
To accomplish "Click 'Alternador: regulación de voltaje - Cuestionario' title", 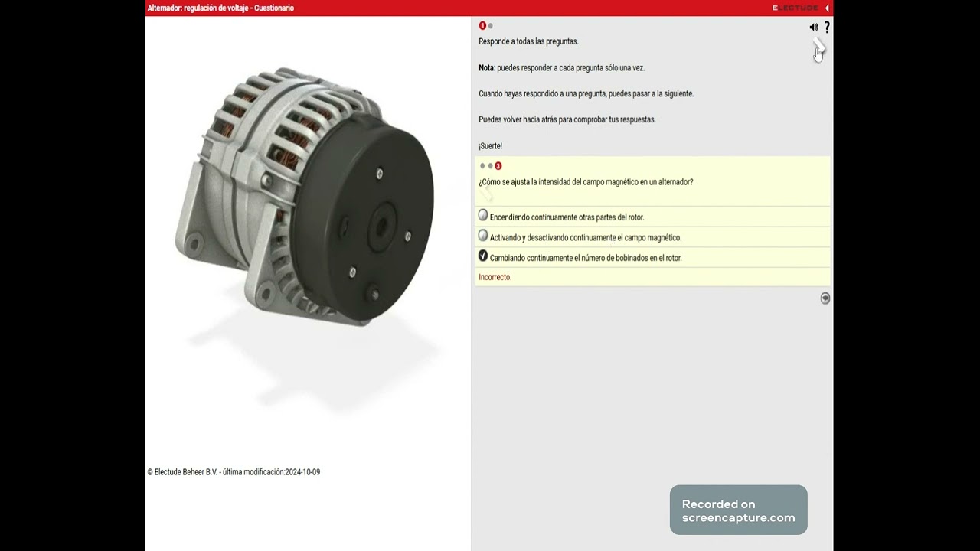I will [220, 8].
